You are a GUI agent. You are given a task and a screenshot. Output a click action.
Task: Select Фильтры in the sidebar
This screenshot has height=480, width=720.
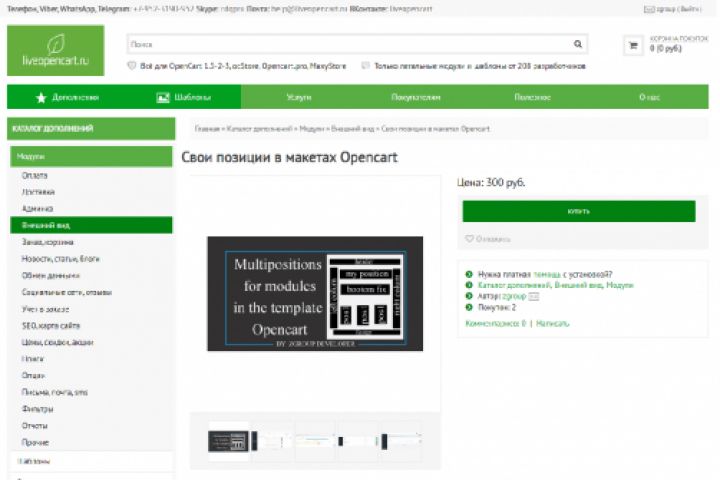[x=37, y=409]
